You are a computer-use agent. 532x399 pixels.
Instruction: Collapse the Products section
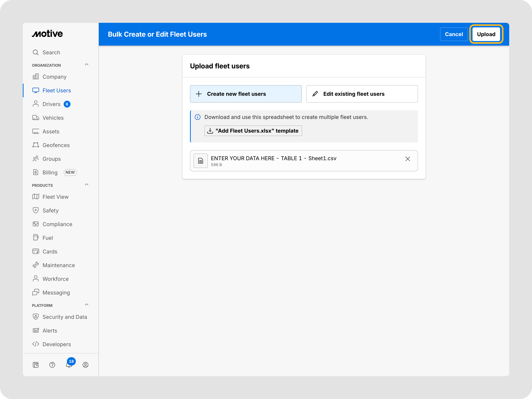87,185
